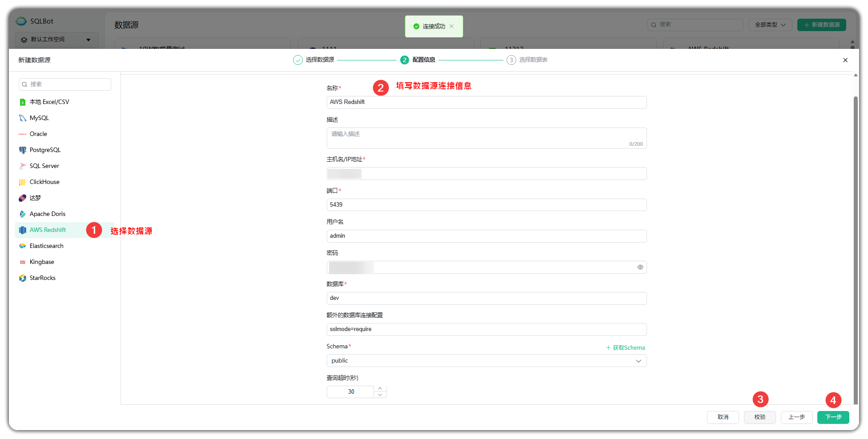Click the Elasticsearch icon in list
868x439 pixels.
[23, 246]
